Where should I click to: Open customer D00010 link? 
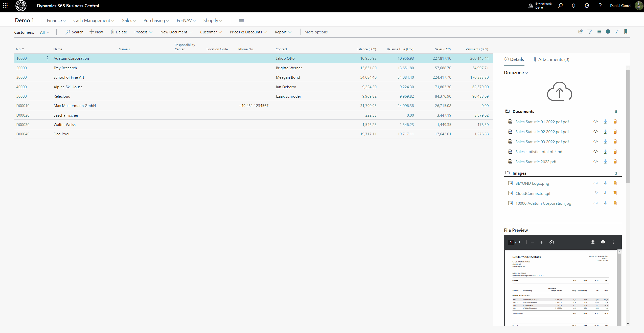tap(23, 106)
